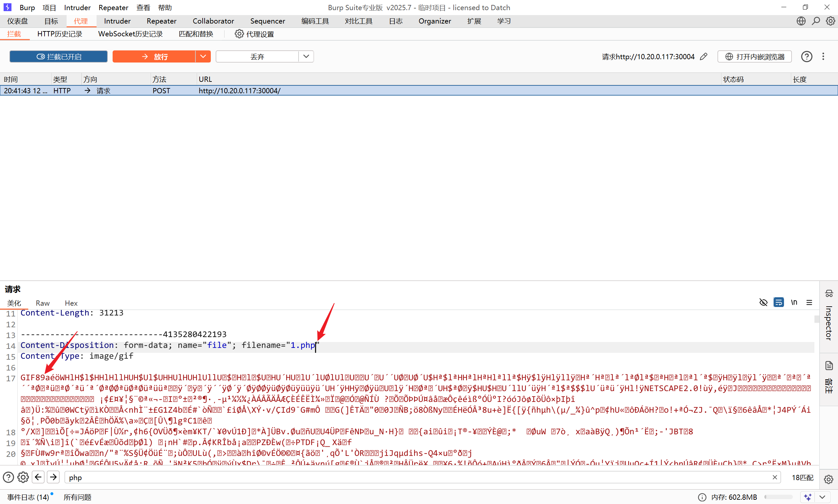Expand the bottom-right status chevron
Screen dimensions: 838x504
(x=822, y=497)
